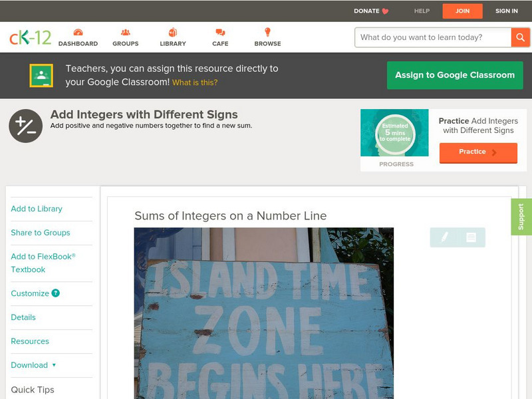Image resolution: width=532 pixels, height=399 pixels.
Task: Click the green Support side tab
Action: pos(521,217)
